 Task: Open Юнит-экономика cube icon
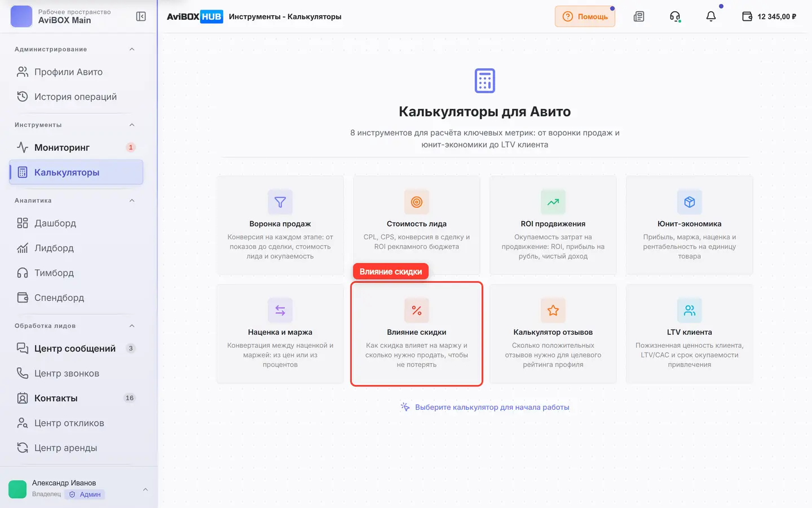tap(690, 202)
